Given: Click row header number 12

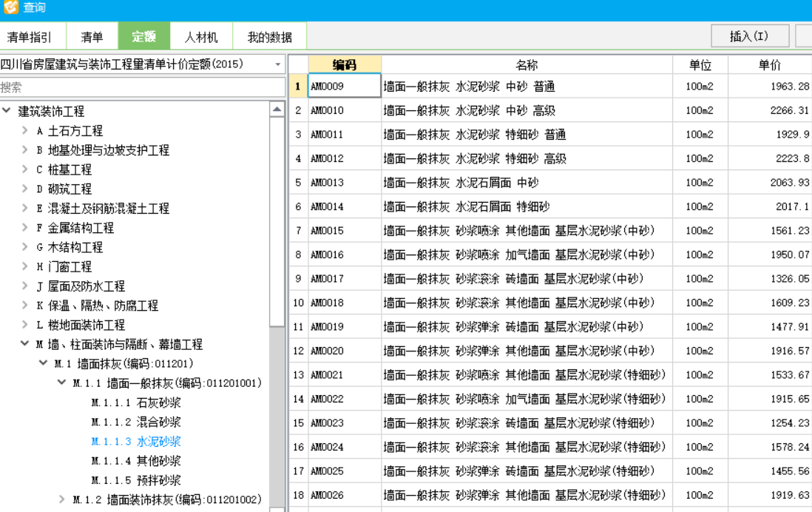Looking at the screenshot, I should pyautogui.click(x=298, y=350).
